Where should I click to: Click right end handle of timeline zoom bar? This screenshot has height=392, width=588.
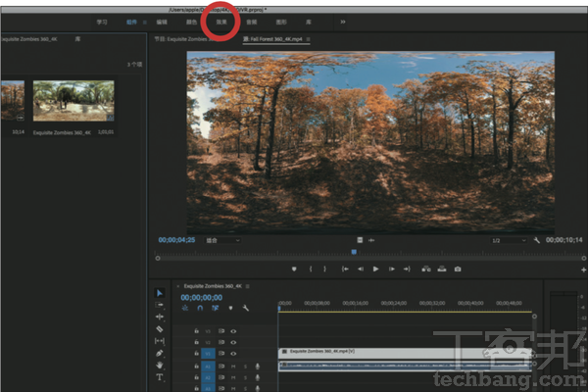point(534,317)
